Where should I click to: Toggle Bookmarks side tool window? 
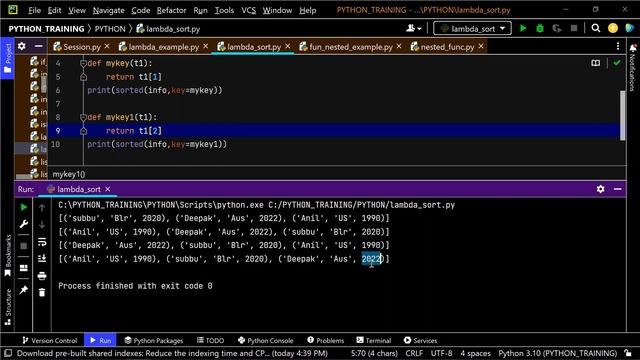click(x=7, y=256)
